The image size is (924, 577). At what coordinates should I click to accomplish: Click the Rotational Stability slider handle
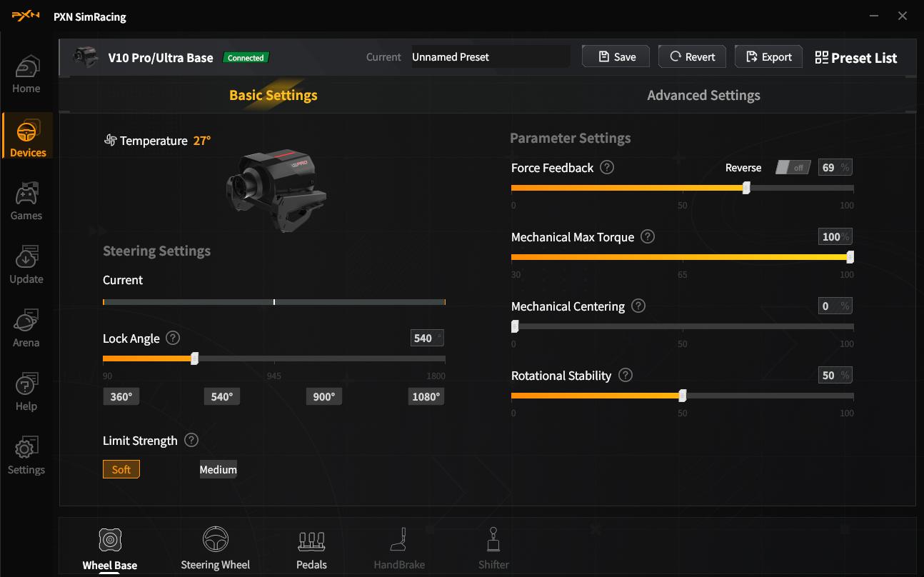(x=683, y=396)
